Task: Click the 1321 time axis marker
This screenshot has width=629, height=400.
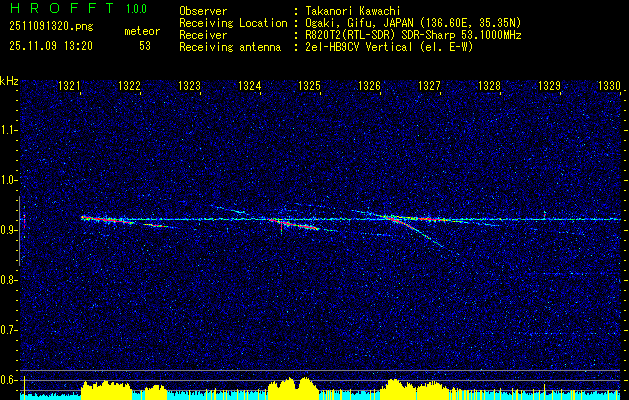Action: point(69,86)
